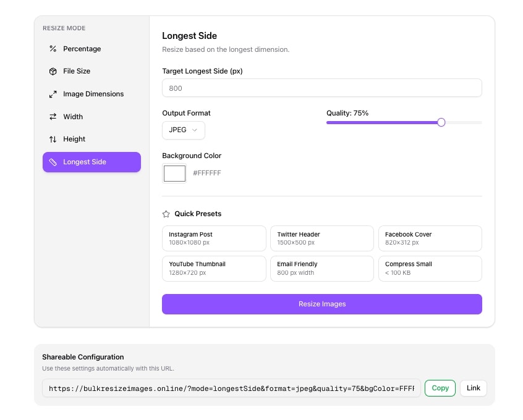523x420 pixels.
Task: Click 'Use these settings automatically with this URL.'
Action: point(108,368)
